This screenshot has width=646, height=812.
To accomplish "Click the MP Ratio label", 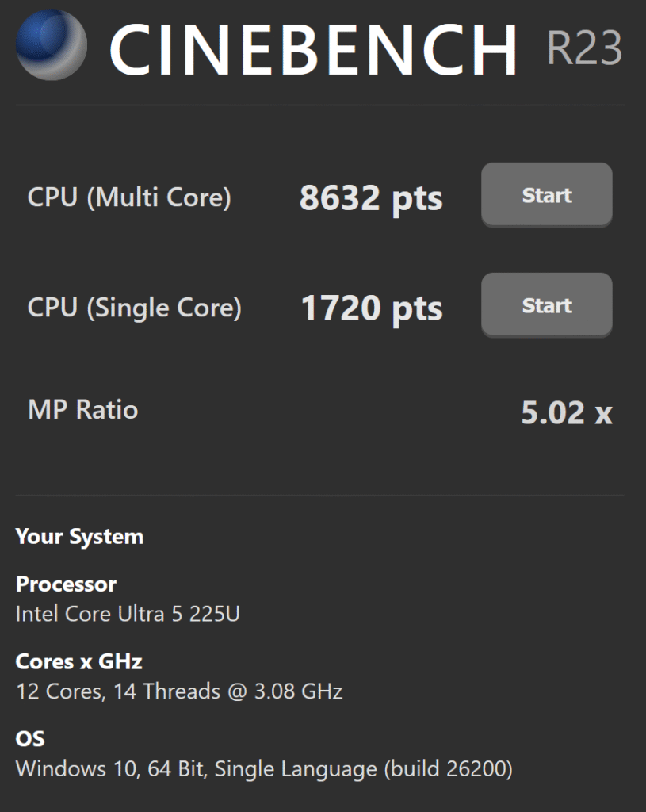I will pyautogui.click(x=82, y=410).
